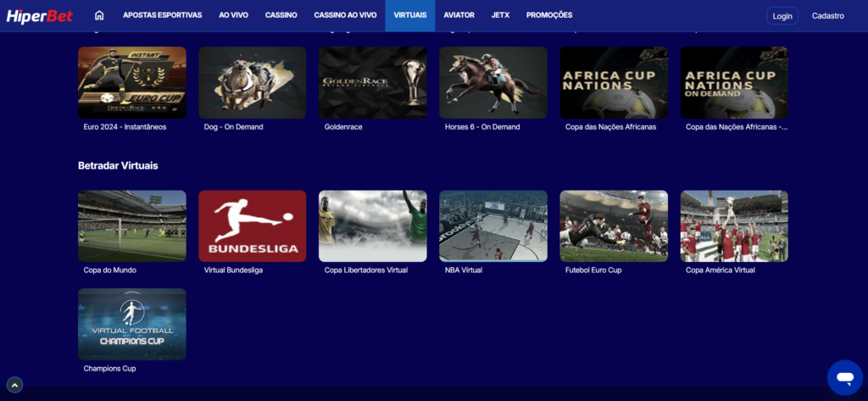This screenshot has width=868, height=401.
Task: Open the Virtual Bundesliga game thumbnail
Action: 252,226
